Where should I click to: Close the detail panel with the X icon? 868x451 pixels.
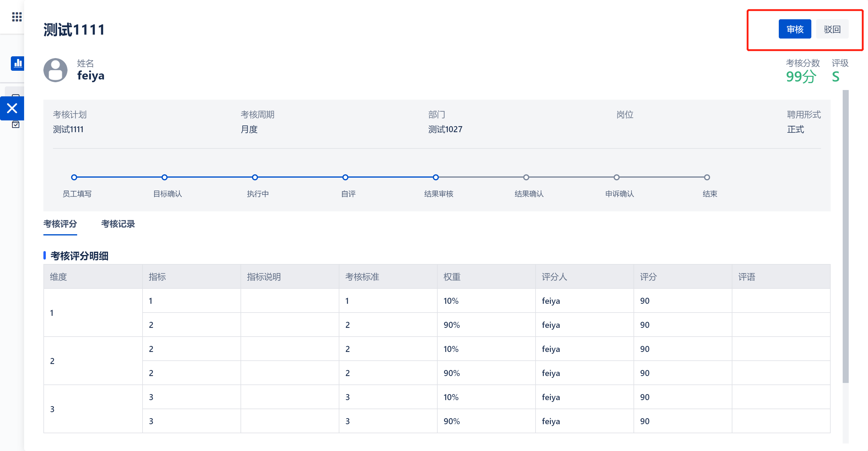click(x=12, y=108)
